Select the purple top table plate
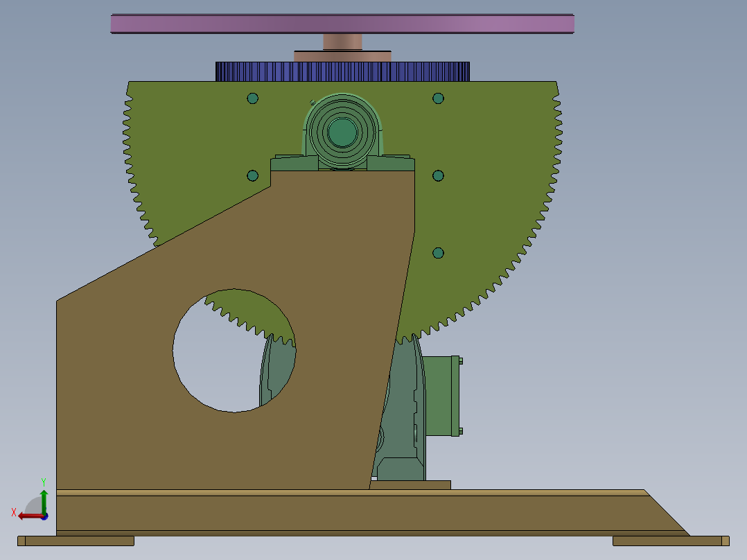747x560 pixels. click(x=342, y=24)
